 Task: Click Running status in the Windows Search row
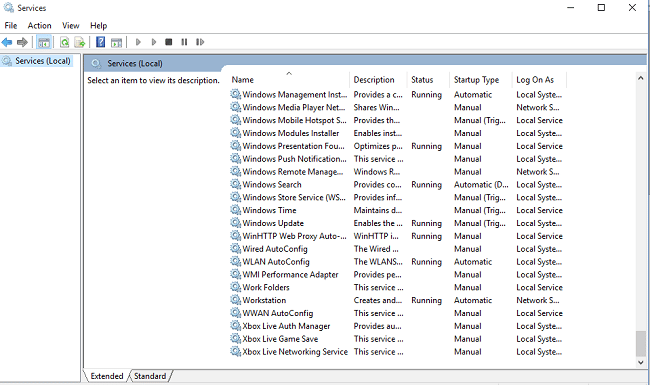426,184
